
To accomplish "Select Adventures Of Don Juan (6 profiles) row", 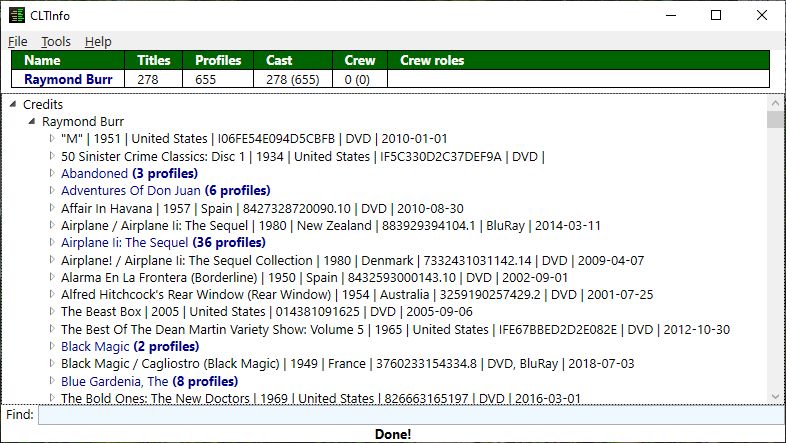I will pyautogui.click(x=165, y=190).
